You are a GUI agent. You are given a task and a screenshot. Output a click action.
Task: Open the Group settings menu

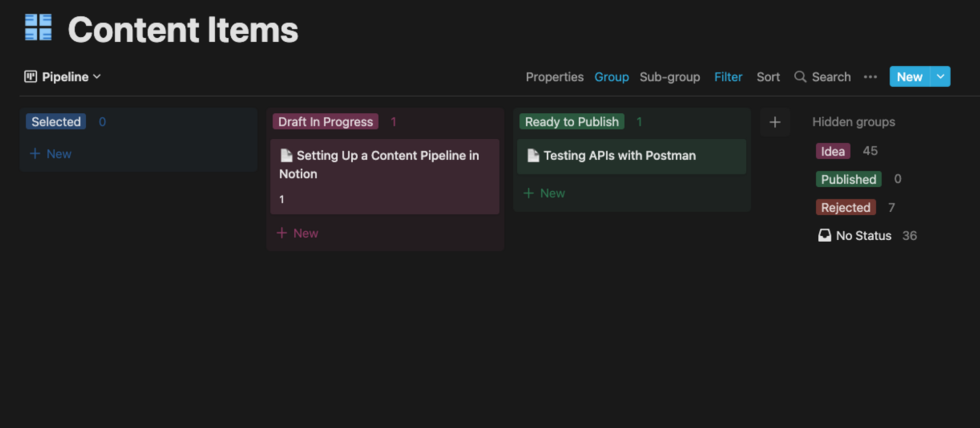(612, 77)
